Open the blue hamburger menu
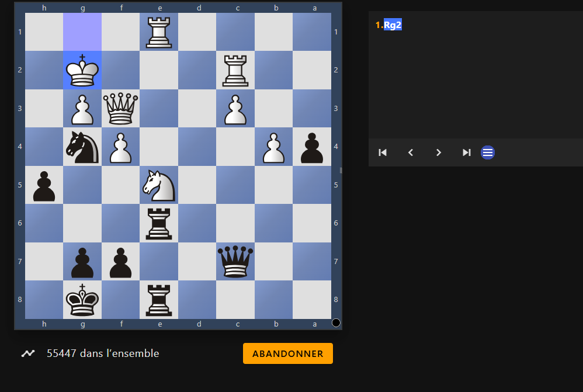583x392 pixels. (488, 152)
